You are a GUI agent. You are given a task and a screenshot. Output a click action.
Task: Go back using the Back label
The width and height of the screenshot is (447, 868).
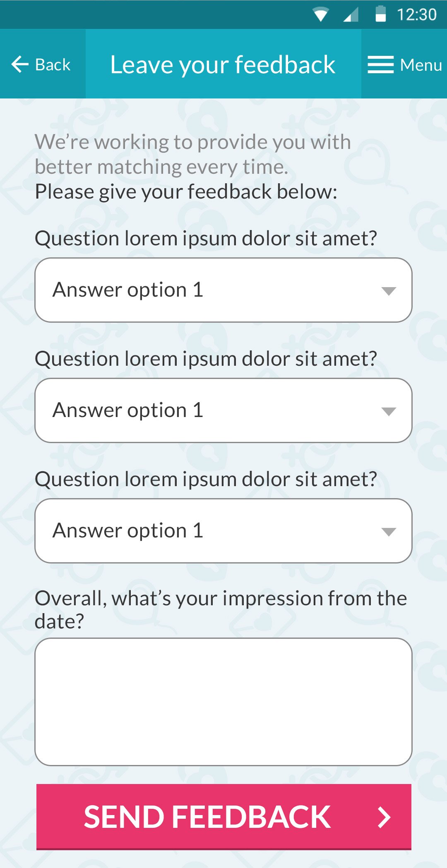[x=53, y=65]
